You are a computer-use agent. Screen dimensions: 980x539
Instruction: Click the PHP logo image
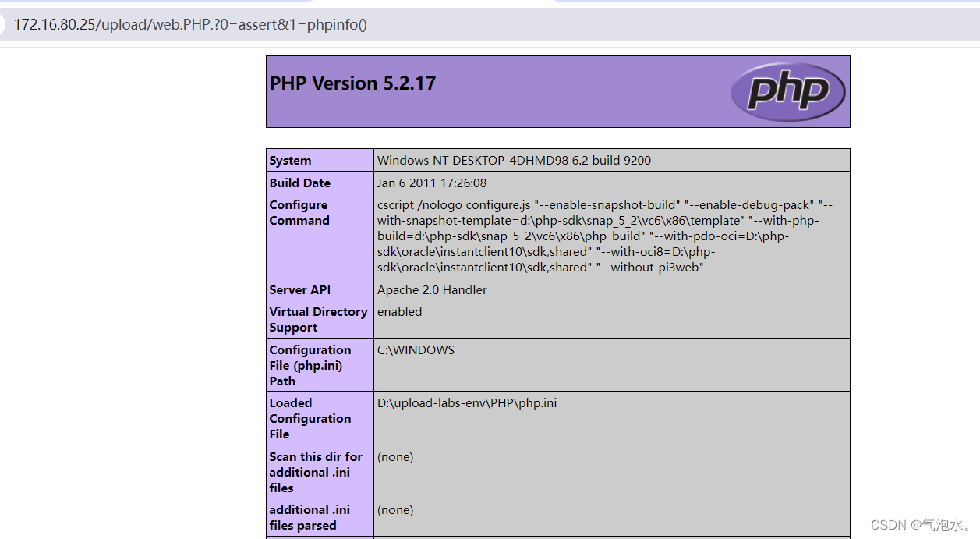[x=787, y=91]
